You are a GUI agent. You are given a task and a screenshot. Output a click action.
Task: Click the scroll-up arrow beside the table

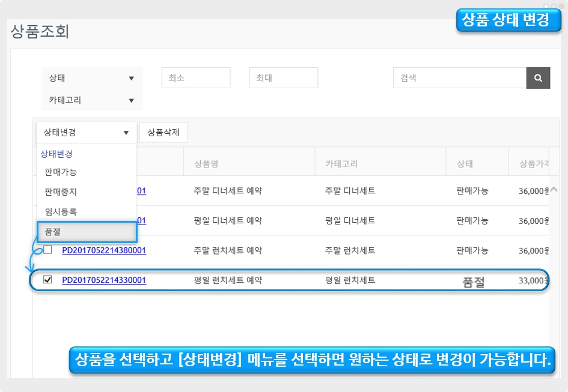(554, 190)
